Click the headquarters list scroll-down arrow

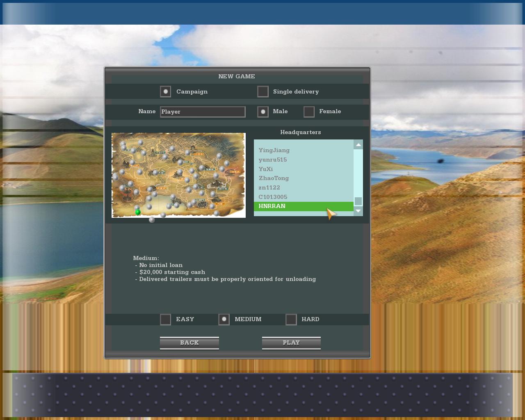click(x=358, y=211)
